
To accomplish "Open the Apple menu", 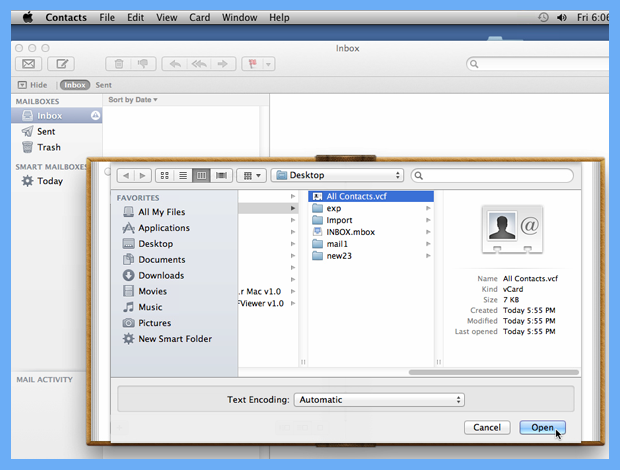I will coord(28,17).
